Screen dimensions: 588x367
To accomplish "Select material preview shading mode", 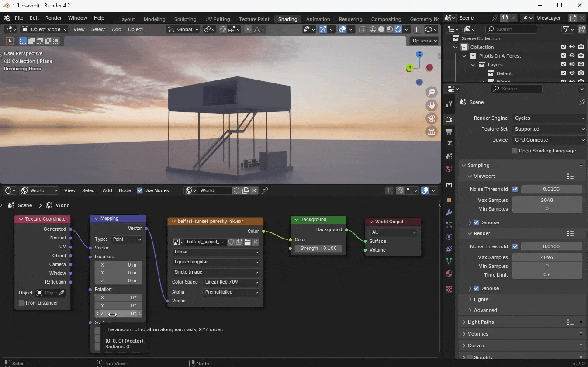I will tap(390, 29).
